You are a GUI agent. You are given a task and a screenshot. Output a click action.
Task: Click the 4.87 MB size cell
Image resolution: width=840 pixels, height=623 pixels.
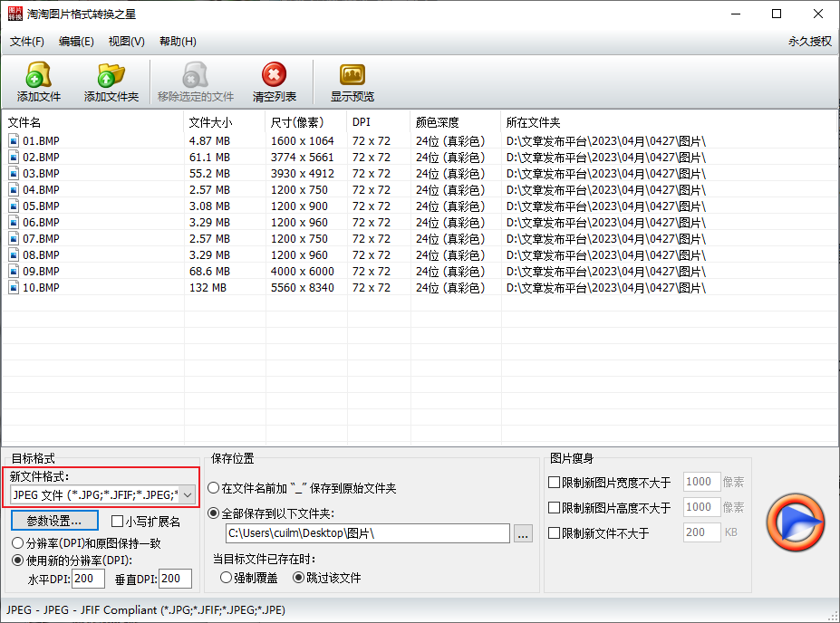click(x=209, y=141)
